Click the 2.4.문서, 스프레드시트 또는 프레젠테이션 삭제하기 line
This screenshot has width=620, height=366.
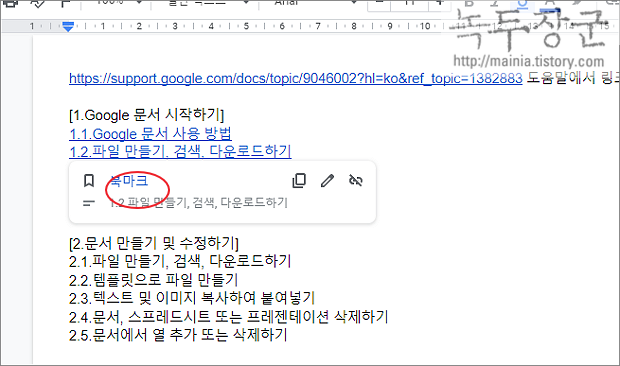coord(229,317)
